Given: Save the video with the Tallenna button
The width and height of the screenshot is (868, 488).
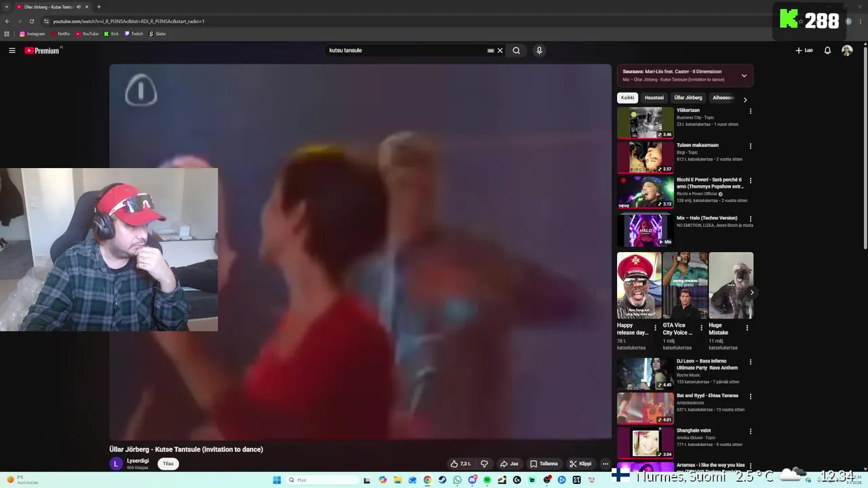Looking at the screenshot, I should (544, 464).
